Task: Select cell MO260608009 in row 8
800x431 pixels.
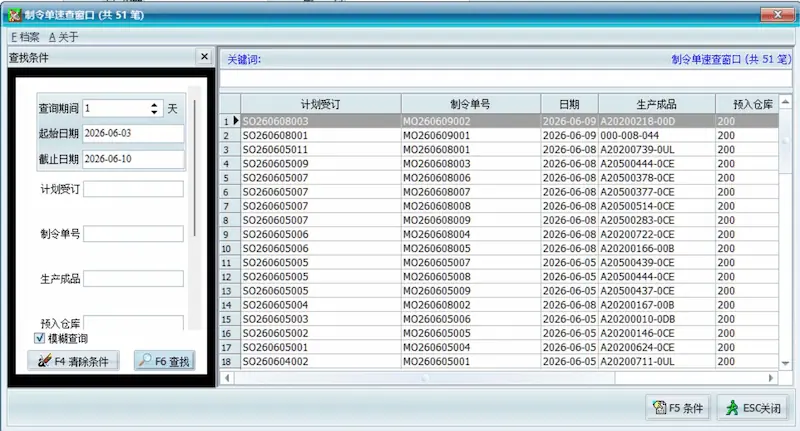Action: click(470, 220)
